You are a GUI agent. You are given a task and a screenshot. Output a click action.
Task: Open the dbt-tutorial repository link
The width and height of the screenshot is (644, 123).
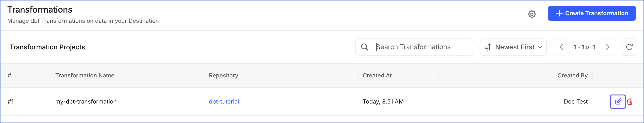[224, 102]
